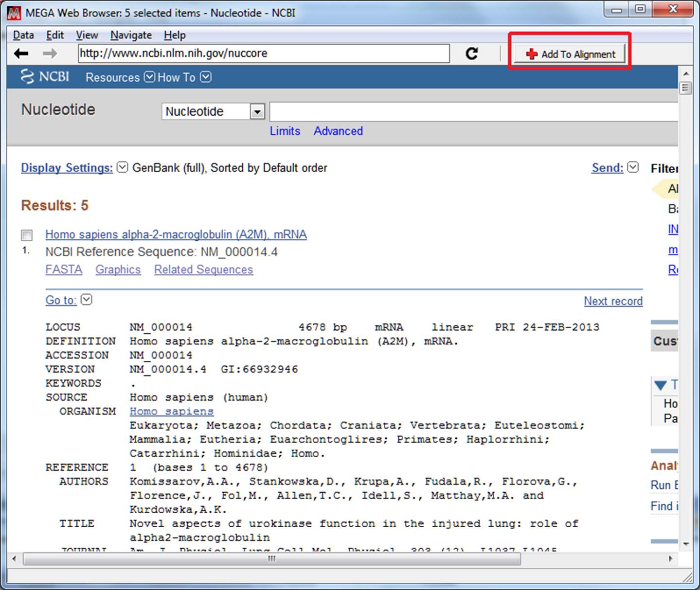
Task: Reload the page with refresh icon
Action: click(x=472, y=54)
